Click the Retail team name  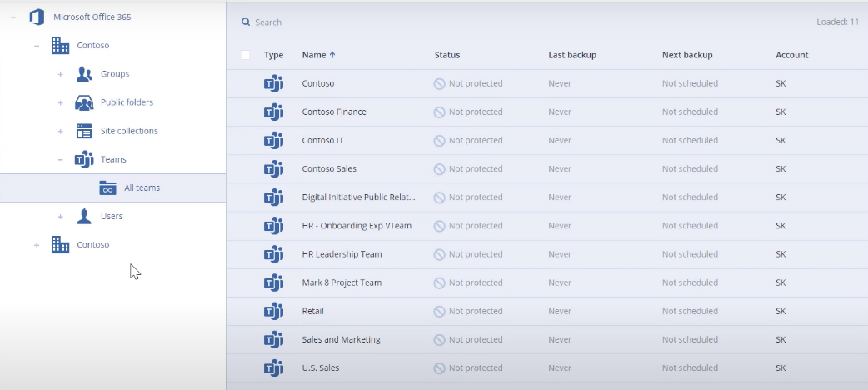pos(312,311)
